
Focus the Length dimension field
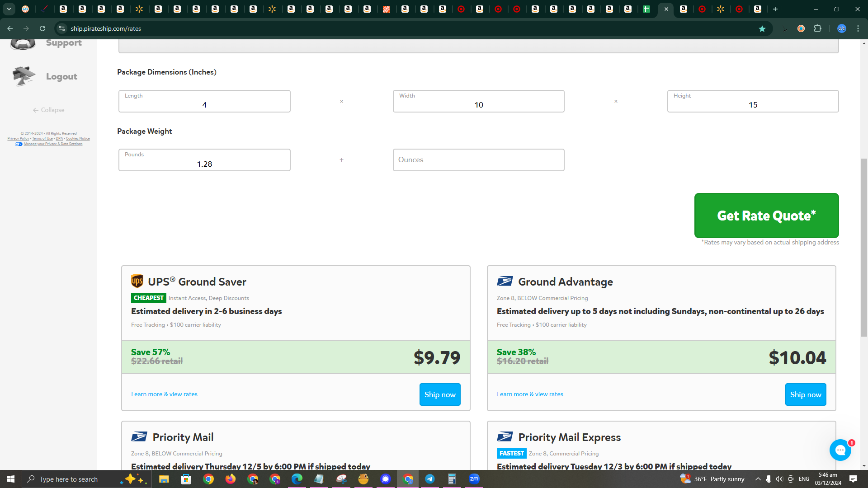tap(204, 101)
